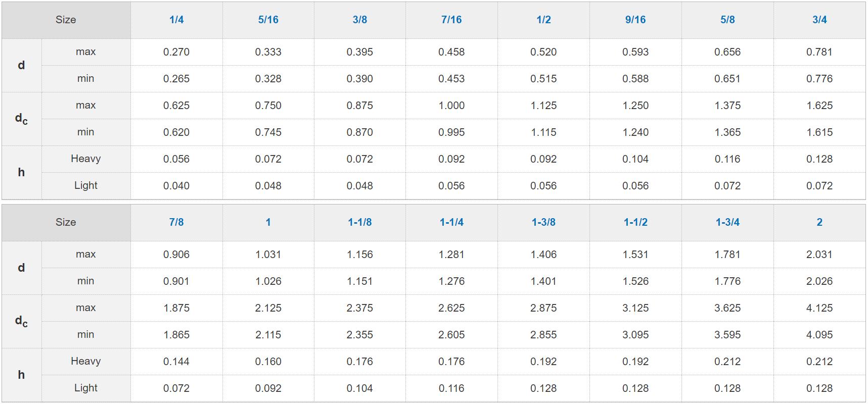
Task: Open the 1/4 size link
Action: [176, 20]
